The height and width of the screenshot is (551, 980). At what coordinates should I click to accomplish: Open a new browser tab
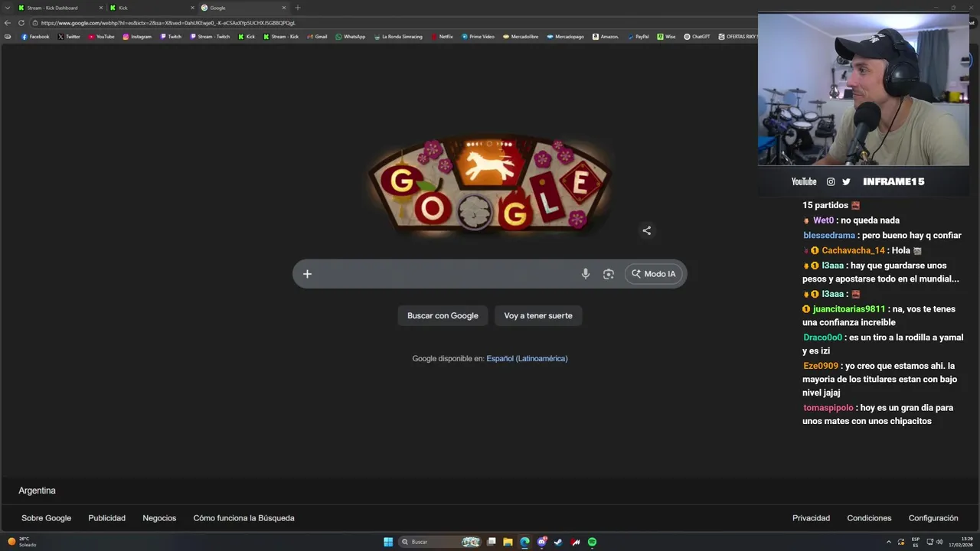coord(298,8)
